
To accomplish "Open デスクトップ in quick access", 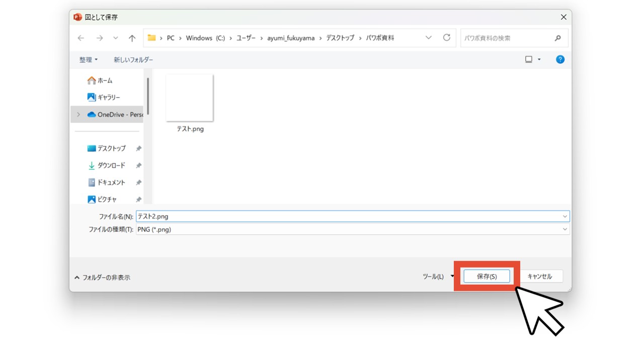I will point(107,148).
